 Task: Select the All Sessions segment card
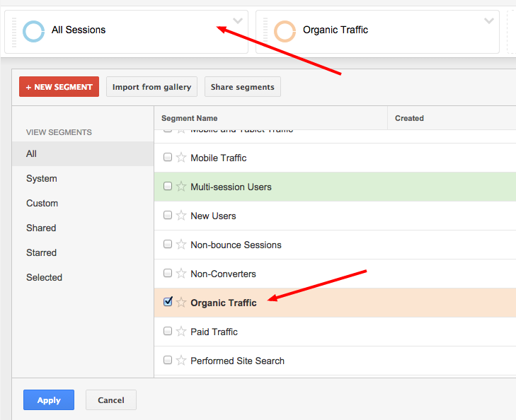[126, 32]
